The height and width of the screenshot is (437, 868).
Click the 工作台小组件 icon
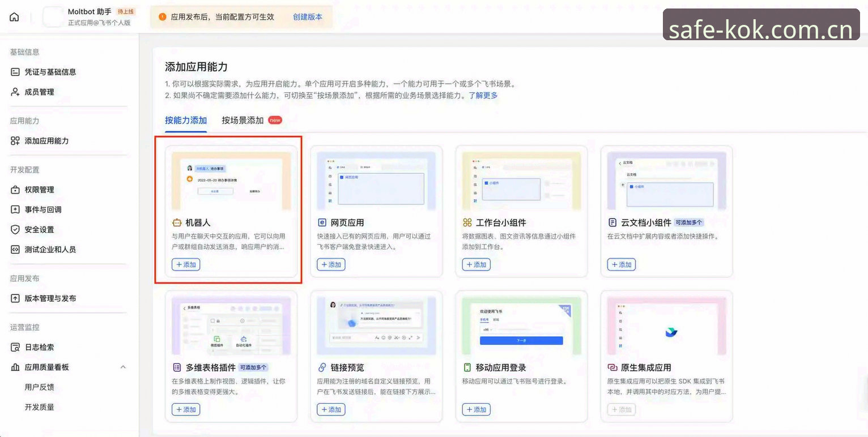click(467, 222)
